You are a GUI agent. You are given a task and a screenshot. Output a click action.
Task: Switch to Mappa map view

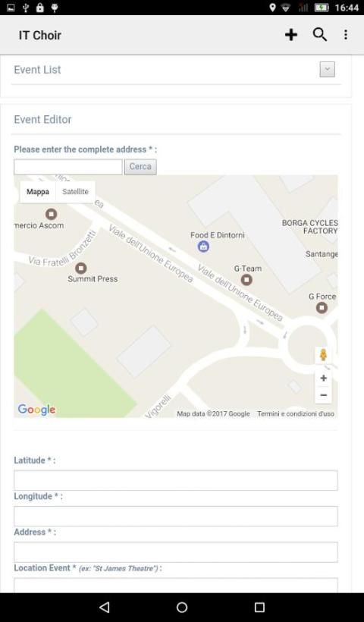coord(38,192)
